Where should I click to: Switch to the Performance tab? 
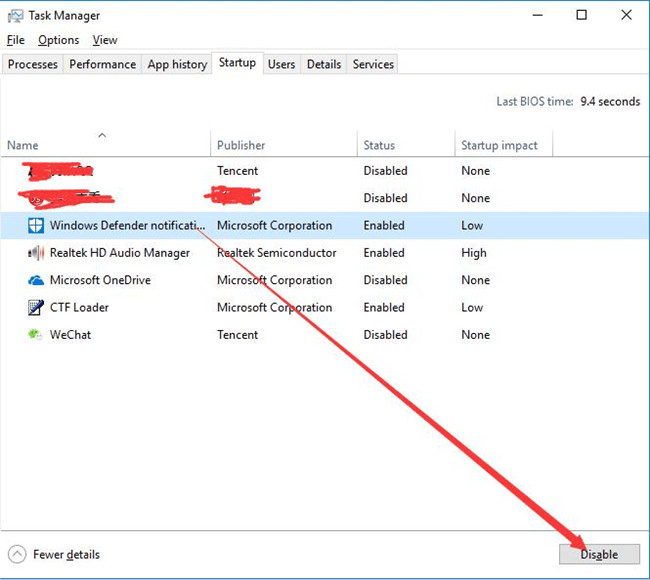[x=102, y=64]
